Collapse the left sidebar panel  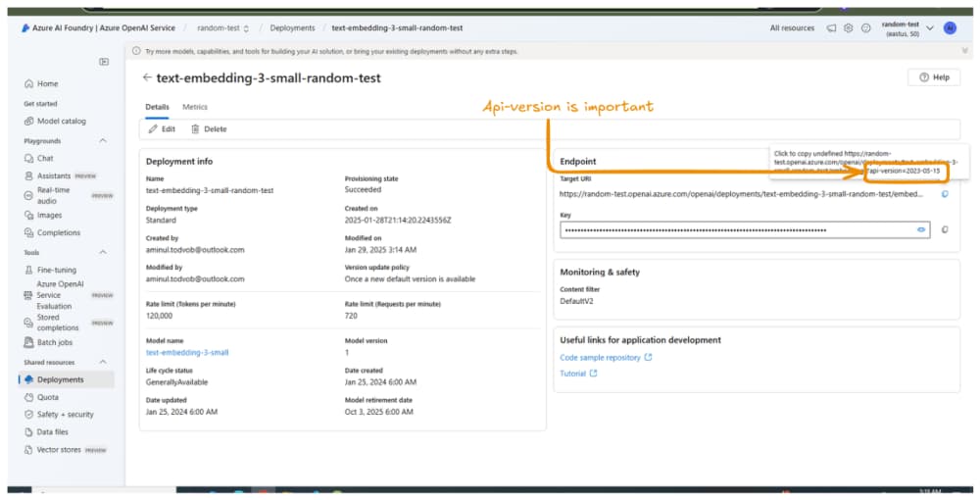click(104, 62)
